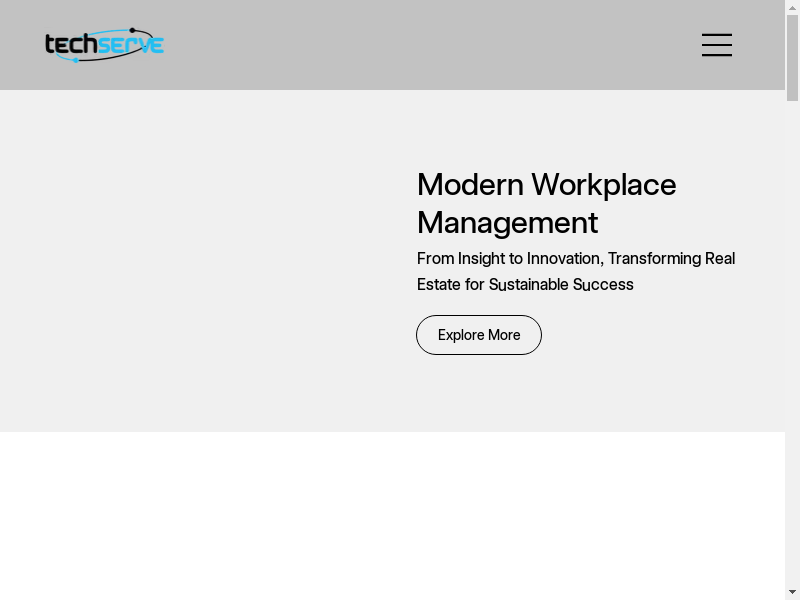Click the vertical scrollbar thumb
This screenshot has height=600, width=800.
792,60
